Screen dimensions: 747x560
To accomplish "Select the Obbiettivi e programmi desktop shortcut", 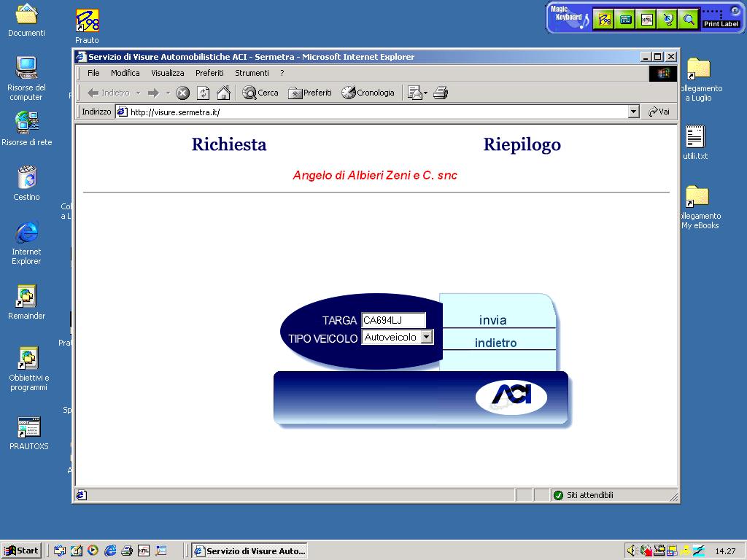I will (28, 369).
